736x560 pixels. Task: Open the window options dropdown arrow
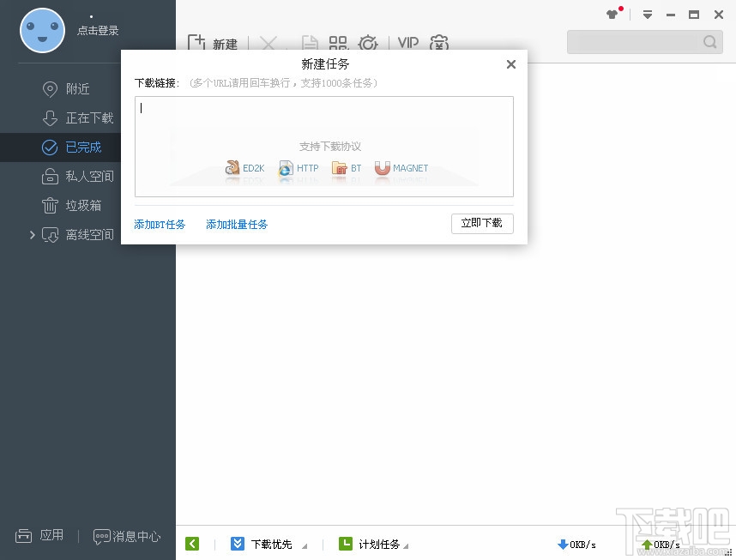647,15
